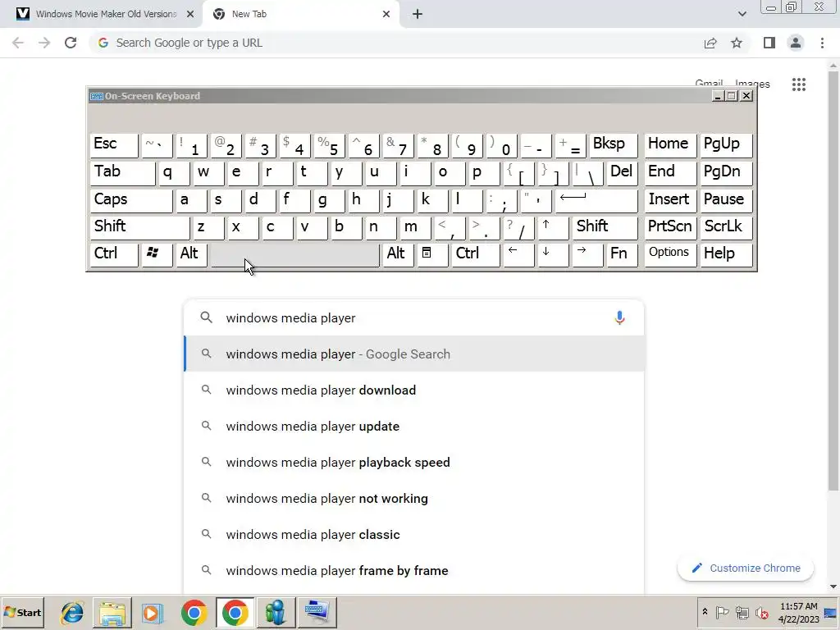Click the on-screen Help key
The width and height of the screenshot is (840, 630).
[725, 255]
